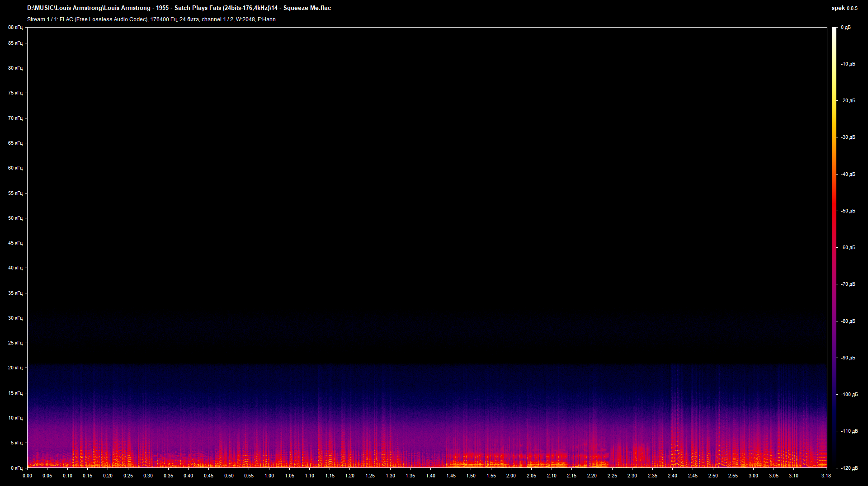The height and width of the screenshot is (486, 868).
Task: Click the 20 кГц frequency gridline label
Action: (x=15, y=368)
